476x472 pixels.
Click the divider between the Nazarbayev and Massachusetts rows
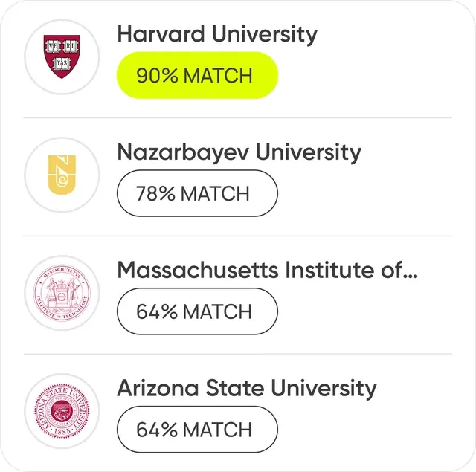pos(238,236)
